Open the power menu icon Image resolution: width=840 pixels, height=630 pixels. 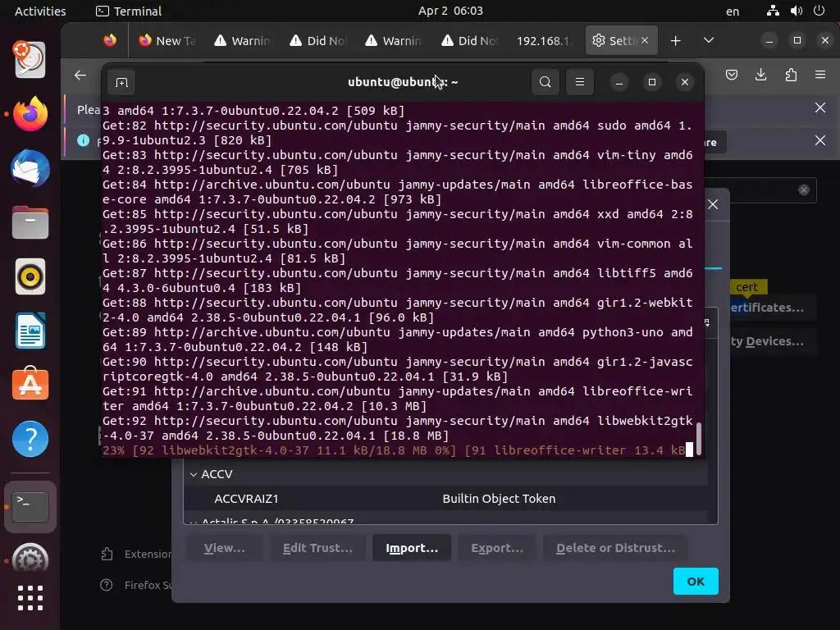(x=819, y=11)
